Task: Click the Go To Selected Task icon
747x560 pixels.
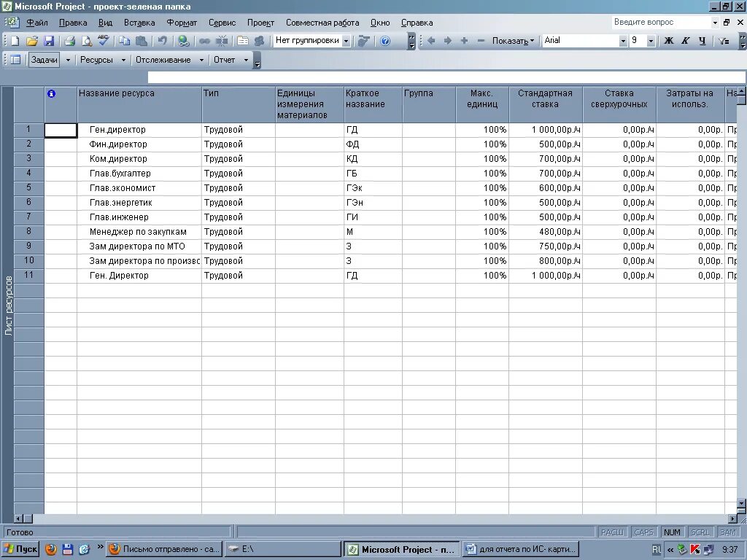Action: [365, 41]
